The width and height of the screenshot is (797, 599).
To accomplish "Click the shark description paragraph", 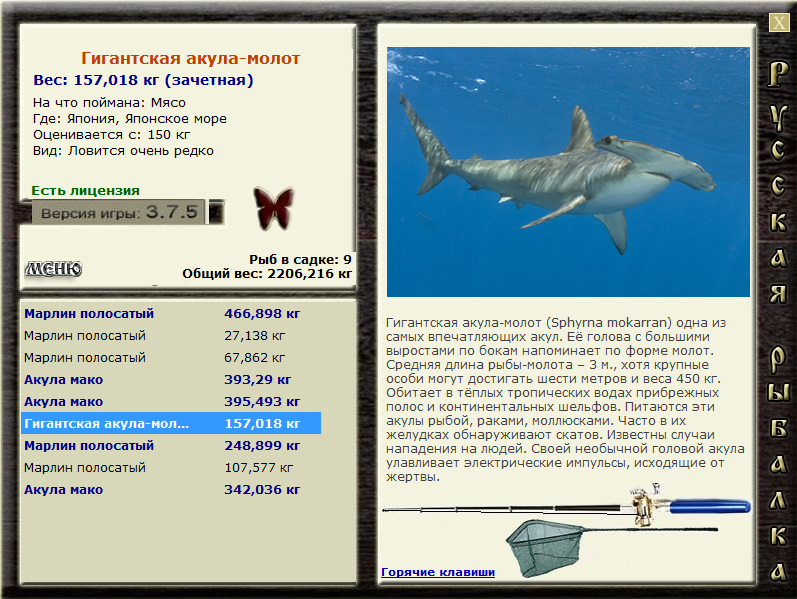I will [x=565, y=400].
